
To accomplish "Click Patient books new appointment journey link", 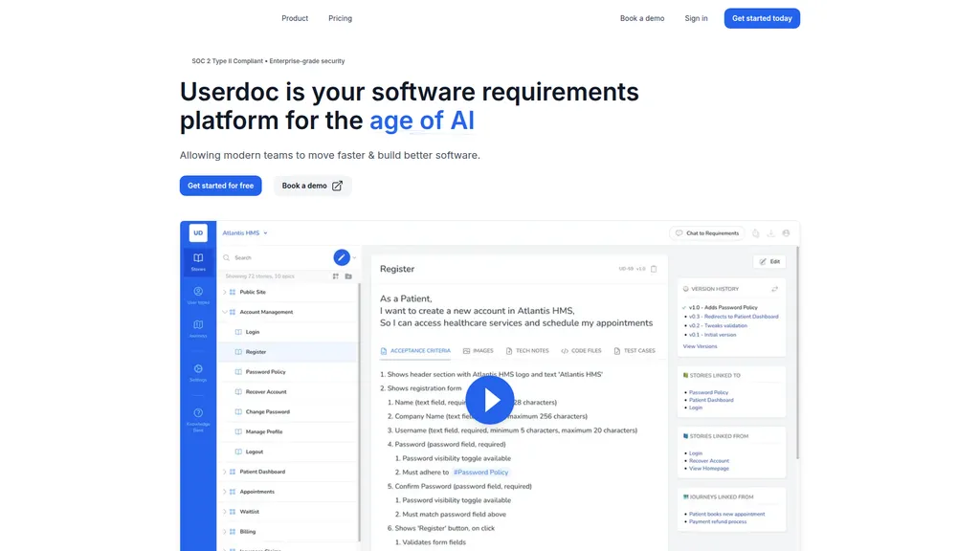I will tap(727, 514).
